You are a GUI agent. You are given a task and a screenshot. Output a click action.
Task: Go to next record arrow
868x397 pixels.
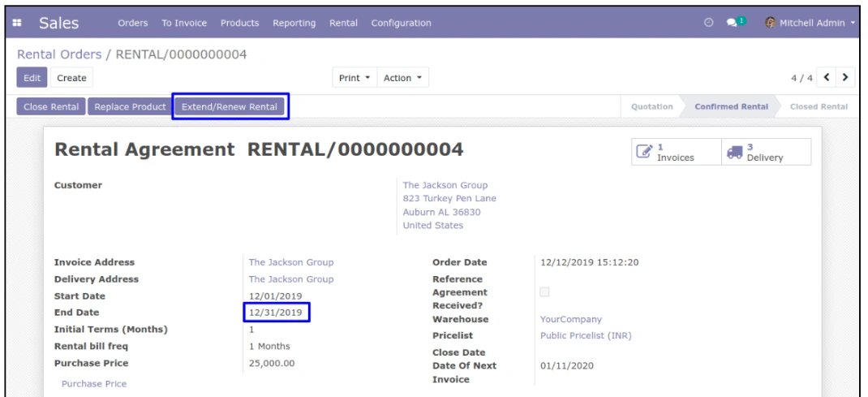846,78
